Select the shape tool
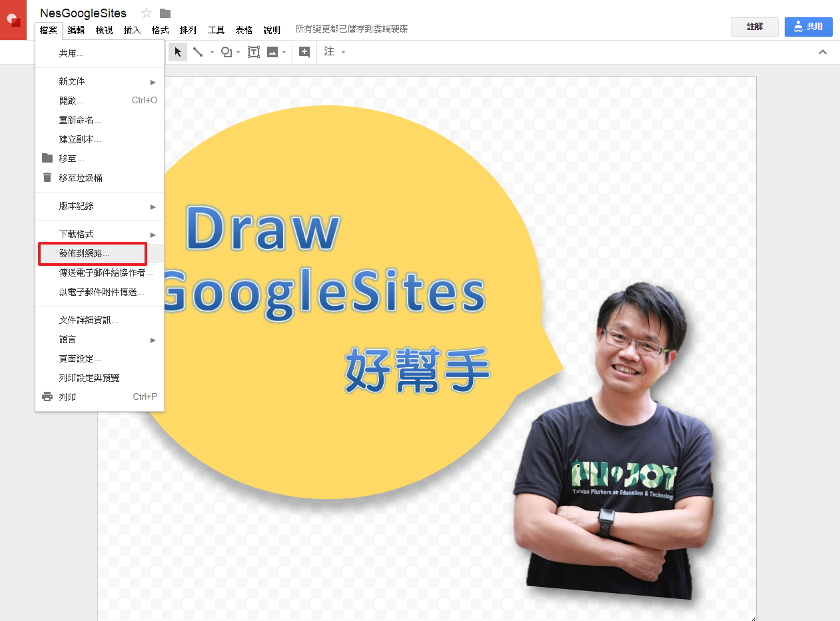840x621 pixels. (226, 52)
